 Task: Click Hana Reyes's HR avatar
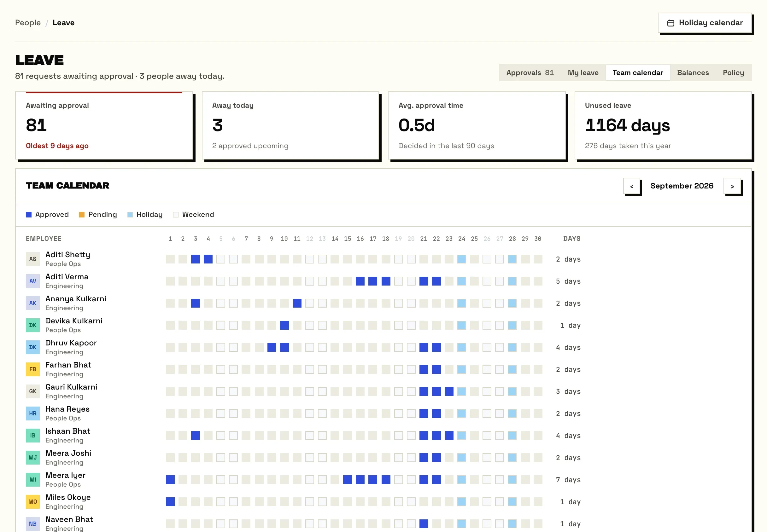33,413
